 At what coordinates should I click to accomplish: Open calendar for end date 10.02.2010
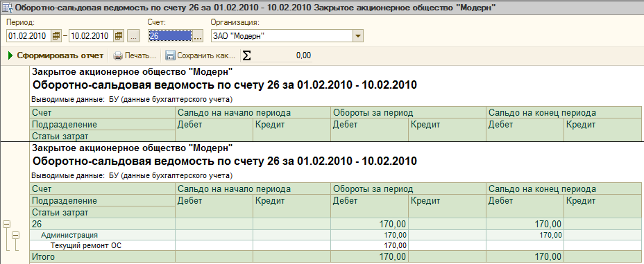click(118, 36)
